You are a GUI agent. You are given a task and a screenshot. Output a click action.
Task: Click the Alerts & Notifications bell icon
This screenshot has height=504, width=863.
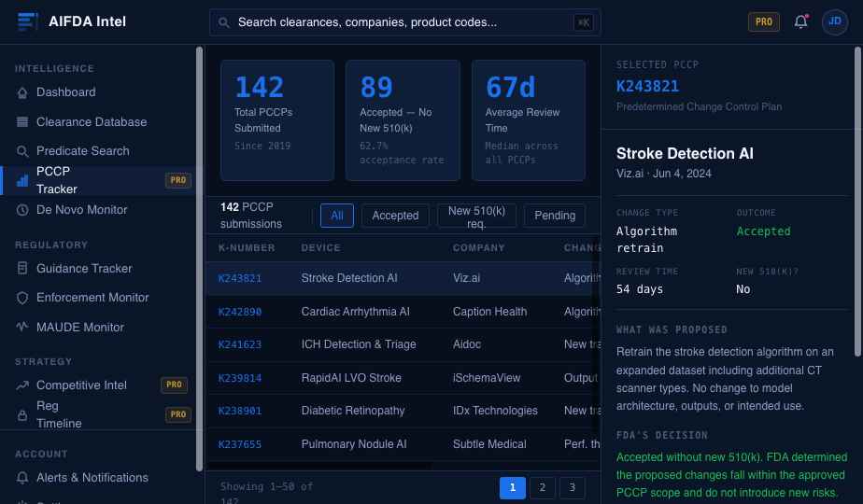(22, 478)
